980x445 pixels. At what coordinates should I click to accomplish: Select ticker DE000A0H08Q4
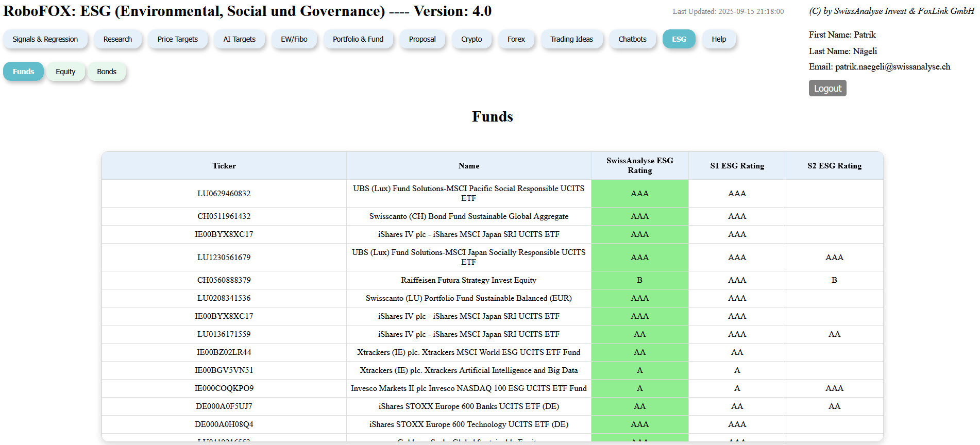[x=224, y=424]
